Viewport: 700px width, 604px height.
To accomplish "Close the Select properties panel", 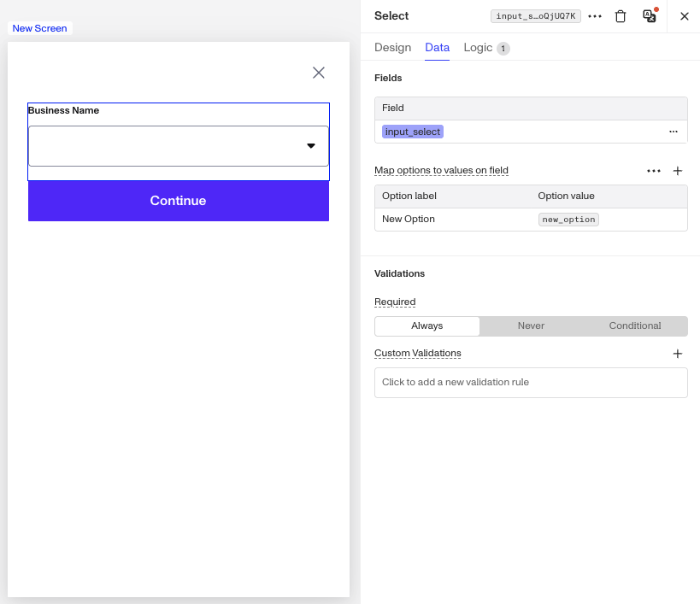I will point(684,16).
